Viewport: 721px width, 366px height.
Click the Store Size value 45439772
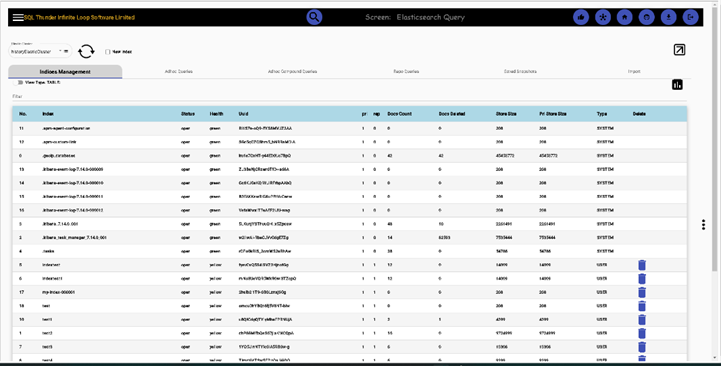505,156
